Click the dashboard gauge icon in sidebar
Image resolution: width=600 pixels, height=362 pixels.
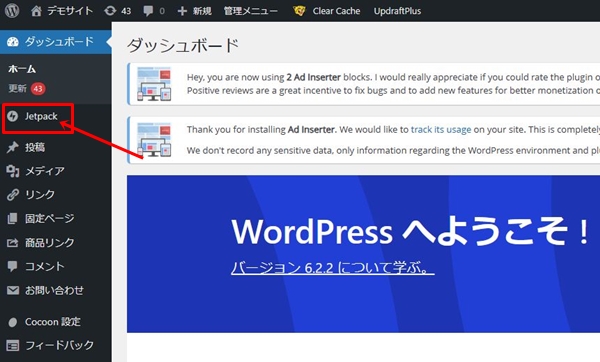(13, 42)
